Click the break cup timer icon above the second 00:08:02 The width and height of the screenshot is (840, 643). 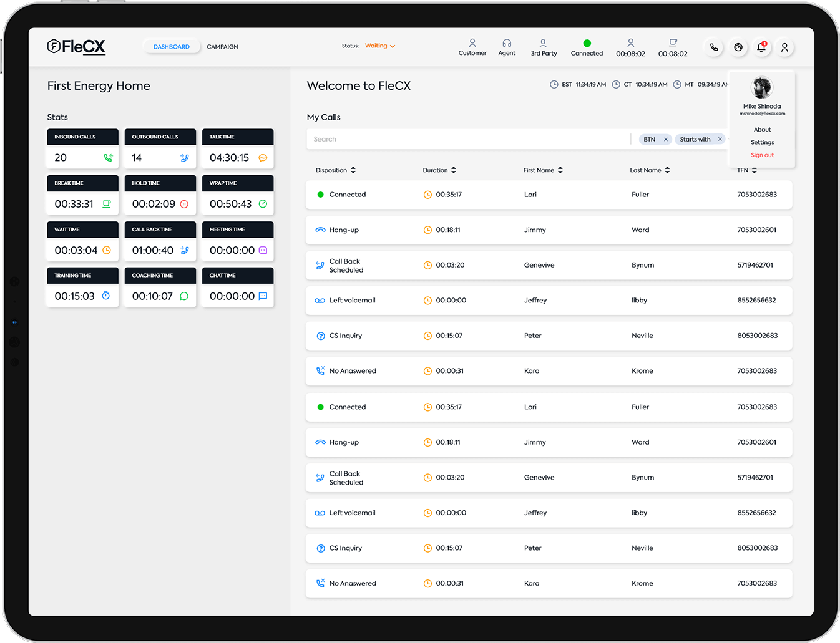[x=673, y=43]
